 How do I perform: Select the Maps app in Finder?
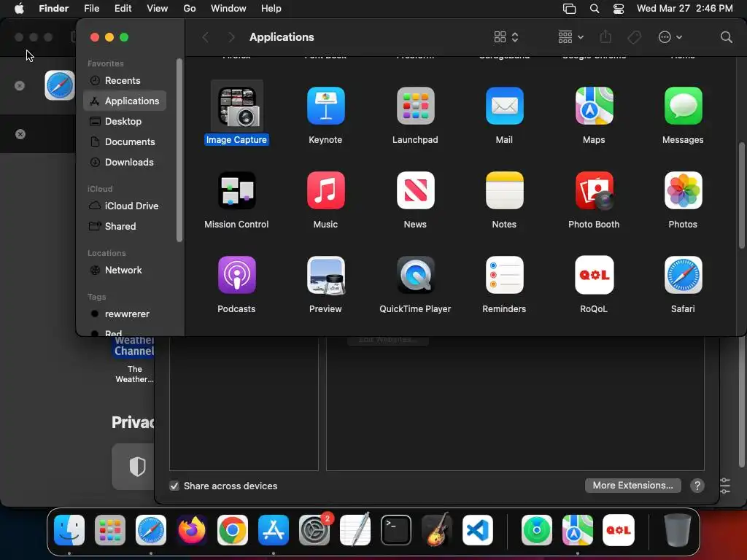[594, 106]
